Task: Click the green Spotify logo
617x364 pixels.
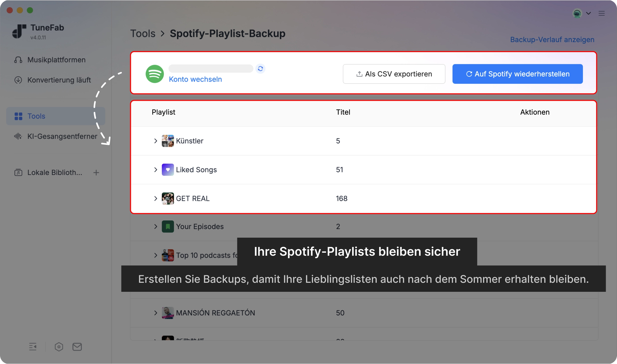Action: (155, 74)
